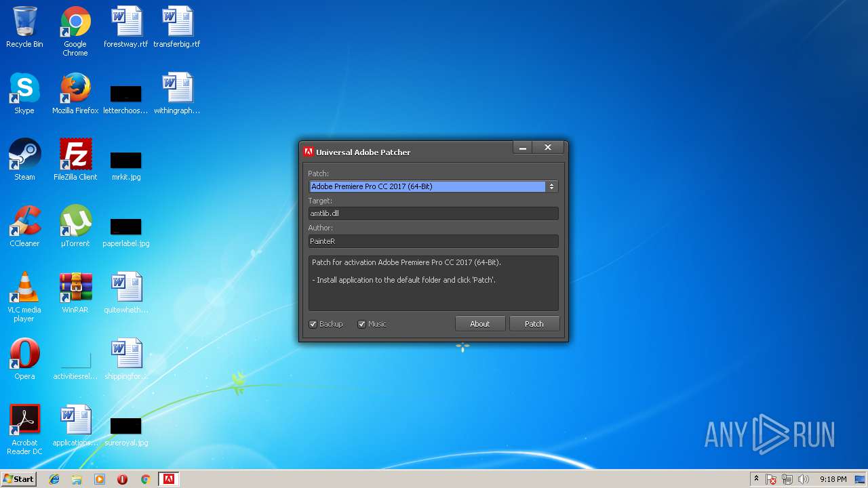
Task: Select the letterchoos... file icon
Action: (x=126, y=99)
